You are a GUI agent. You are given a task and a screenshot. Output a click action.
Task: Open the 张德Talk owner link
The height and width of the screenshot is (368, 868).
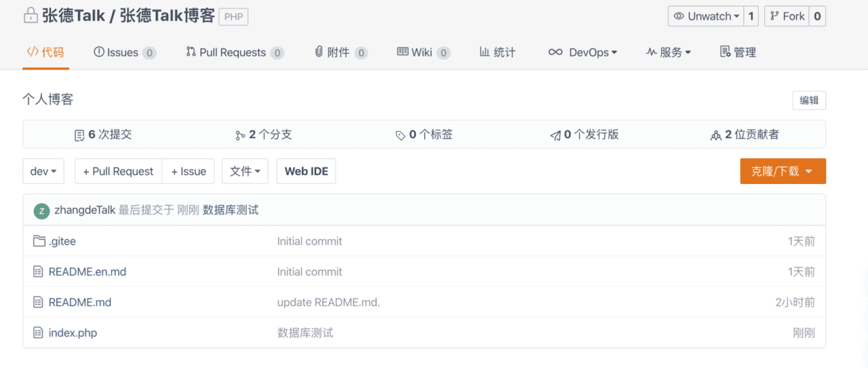tap(73, 16)
